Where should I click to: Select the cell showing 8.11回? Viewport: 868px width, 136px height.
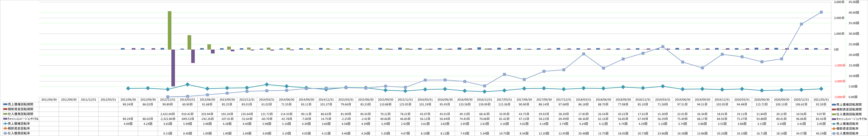(445, 133)
